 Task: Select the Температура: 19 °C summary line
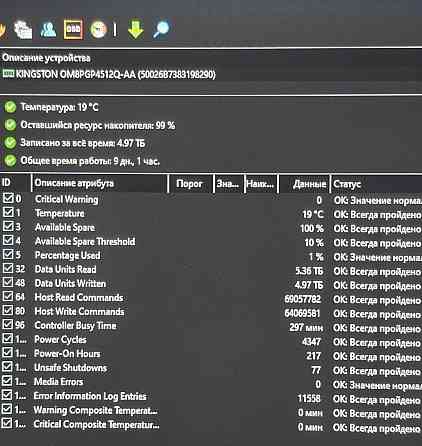[59, 107]
